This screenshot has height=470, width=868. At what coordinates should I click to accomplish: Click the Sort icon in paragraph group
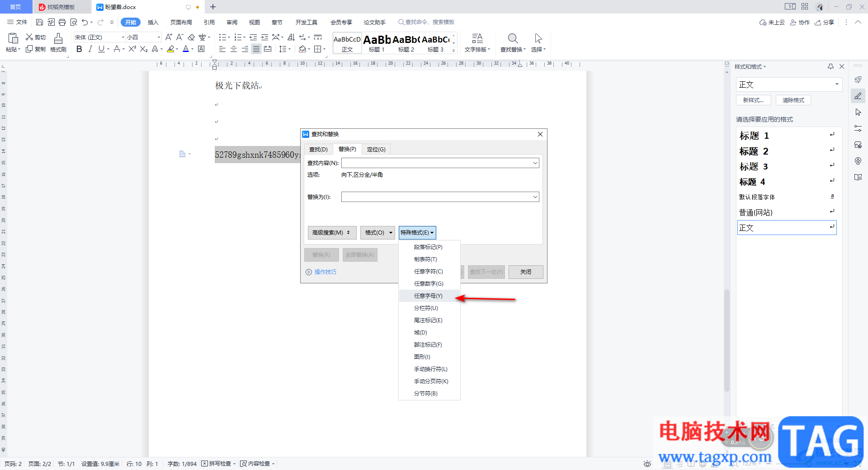(291, 37)
